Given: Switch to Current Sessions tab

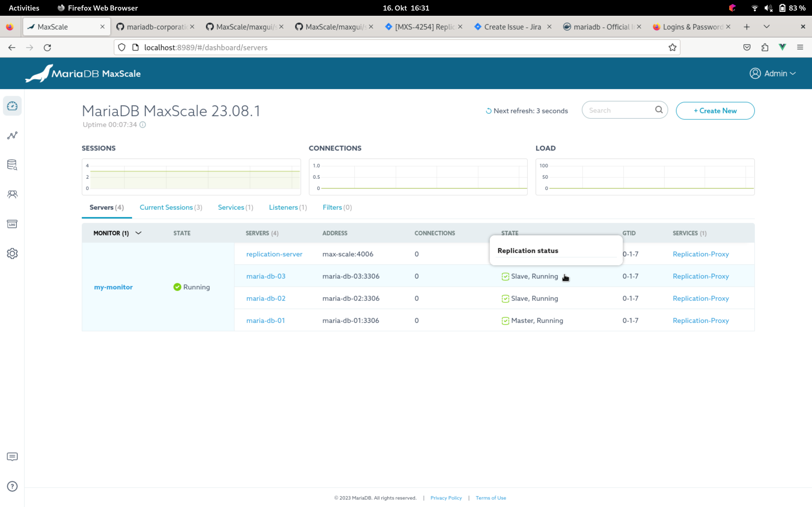Looking at the screenshot, I should point(171,208).
